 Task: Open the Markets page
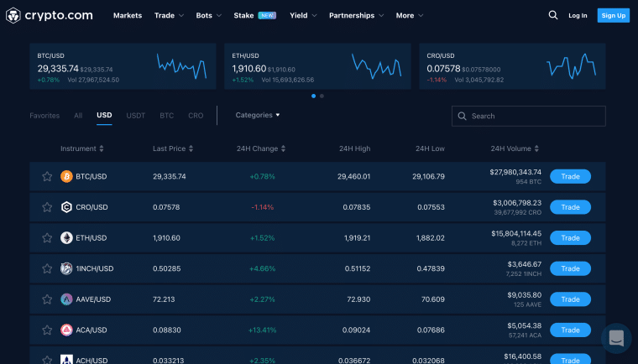pyautogui.click(x=128, y=15)
